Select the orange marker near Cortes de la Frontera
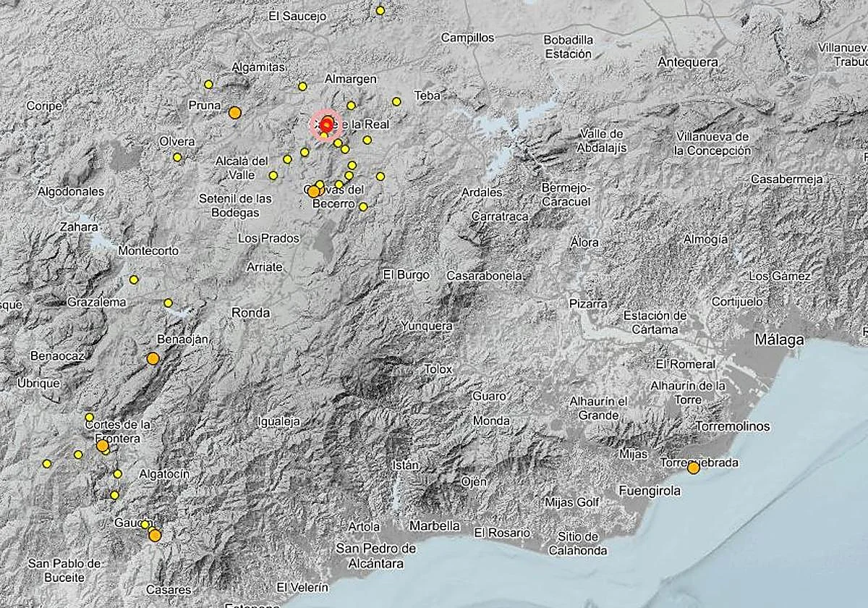The height and width of the screenshot is (608, 868). pos(102,446)
